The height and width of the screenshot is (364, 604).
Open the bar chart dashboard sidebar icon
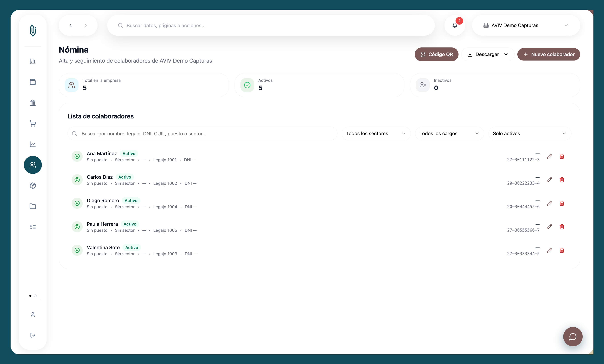(x=33, y=61)
